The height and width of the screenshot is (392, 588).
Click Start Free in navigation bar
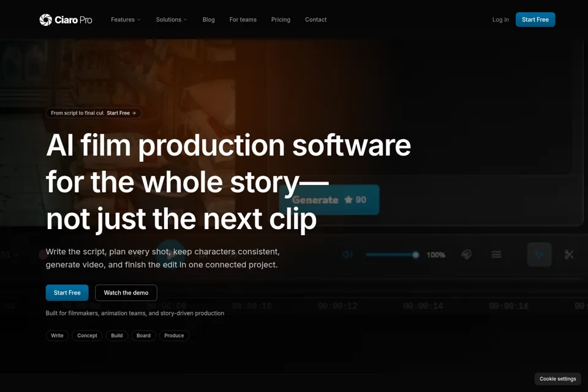coord(535,20)
